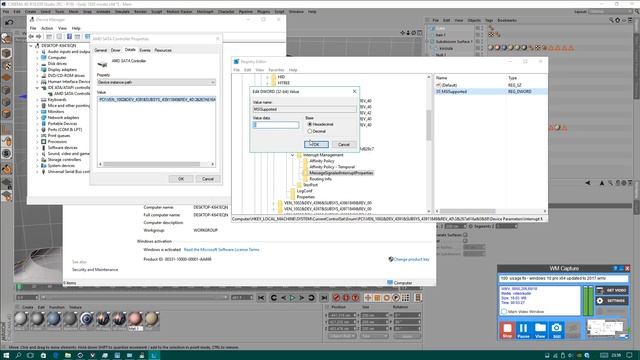This screenshot has height=360, width=640.
Task: Collapse the Interrupt Management registry key
Action: pyautogui.click(x=293, y=155)
